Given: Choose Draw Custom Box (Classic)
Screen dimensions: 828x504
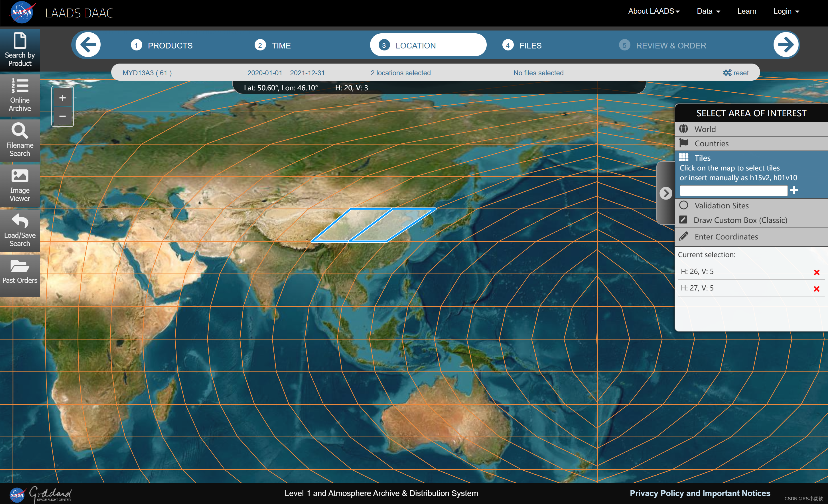Looking at the screenshot, I should (751, 220).
